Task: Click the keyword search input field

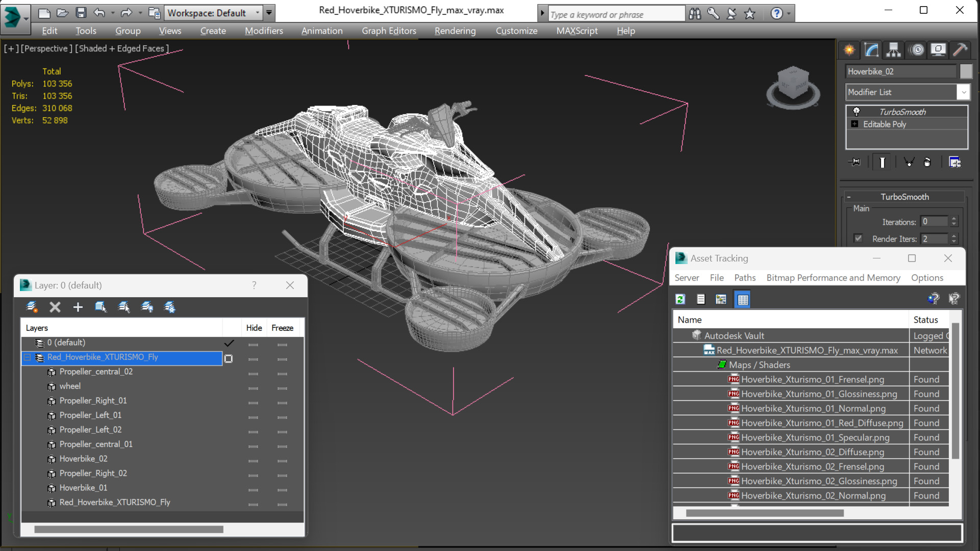Action: pos(616,14)
